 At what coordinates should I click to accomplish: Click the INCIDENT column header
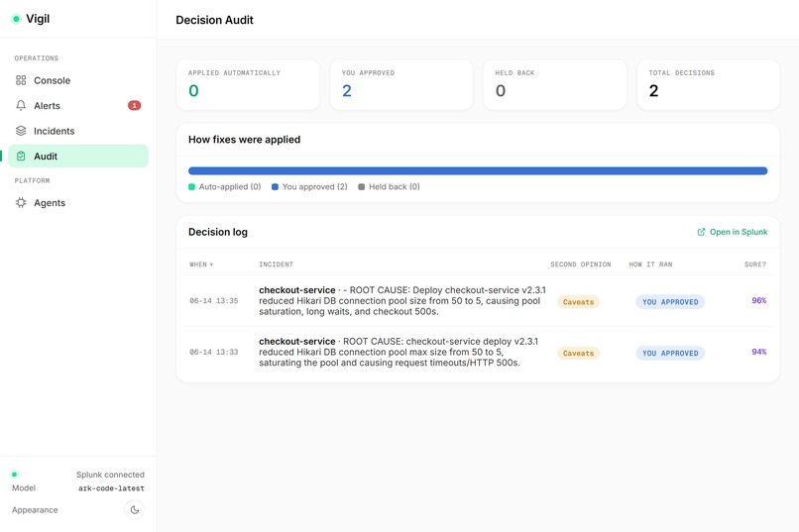tap(277, 265)
